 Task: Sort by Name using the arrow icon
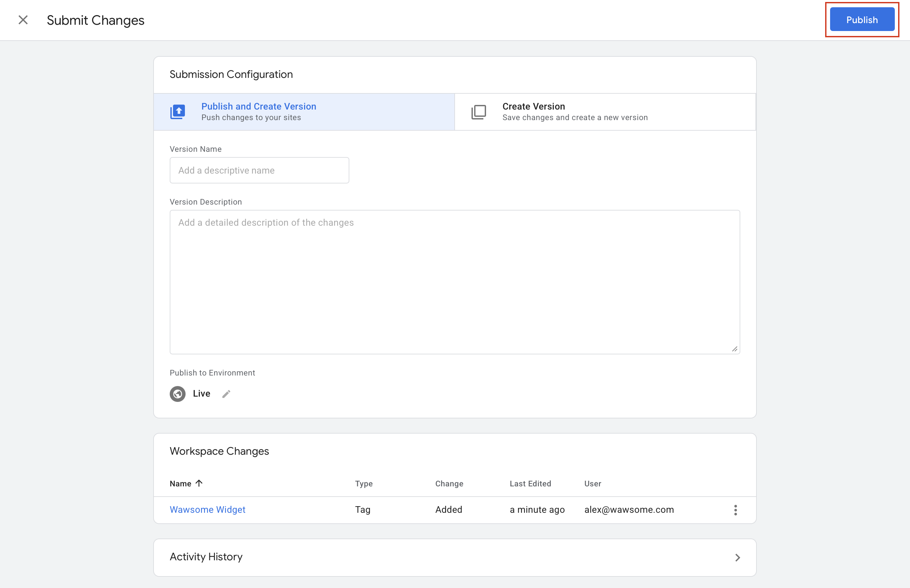click(x=199, y=483)
